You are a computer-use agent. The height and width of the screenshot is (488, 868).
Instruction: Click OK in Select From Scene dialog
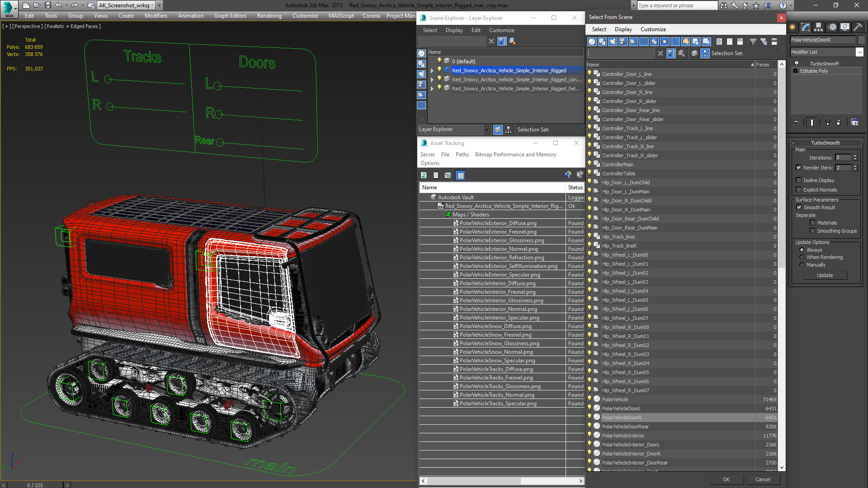coord(726,479)
